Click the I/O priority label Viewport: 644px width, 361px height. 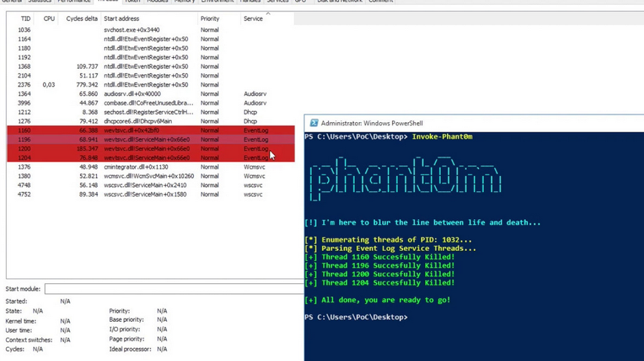tap(125, 329)
